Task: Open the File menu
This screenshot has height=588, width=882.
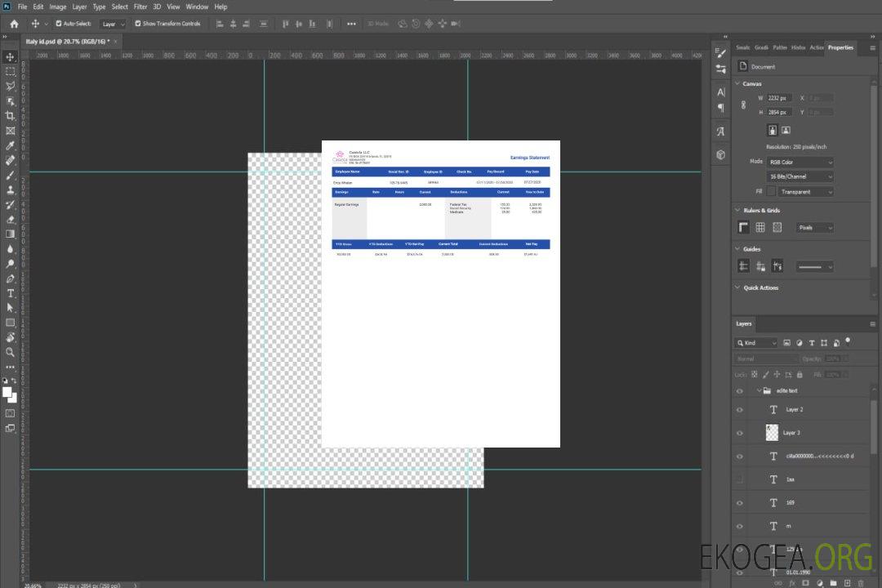Action: [x=23, y=7]
